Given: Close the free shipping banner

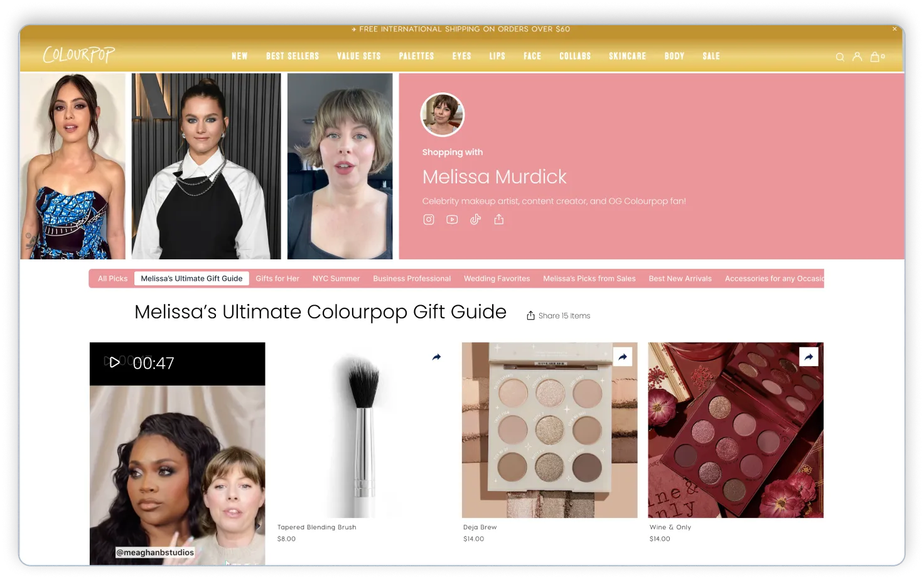Looking at the screenshot, I should pyautogui.click(x=894, y=29).
